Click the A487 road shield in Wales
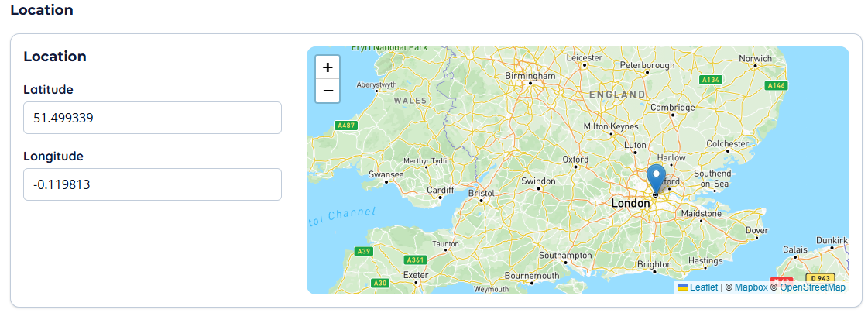Screen dimensions: 868x313 (345, 125)
